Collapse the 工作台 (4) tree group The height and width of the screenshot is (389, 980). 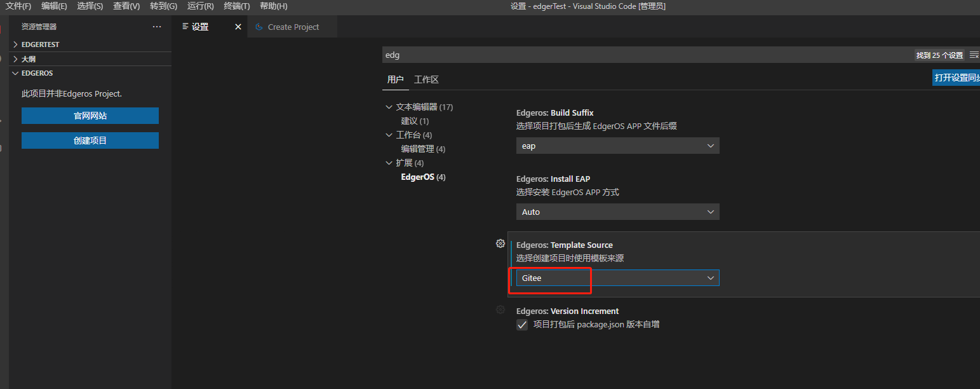pyautogui.click(x=409, y=135)
